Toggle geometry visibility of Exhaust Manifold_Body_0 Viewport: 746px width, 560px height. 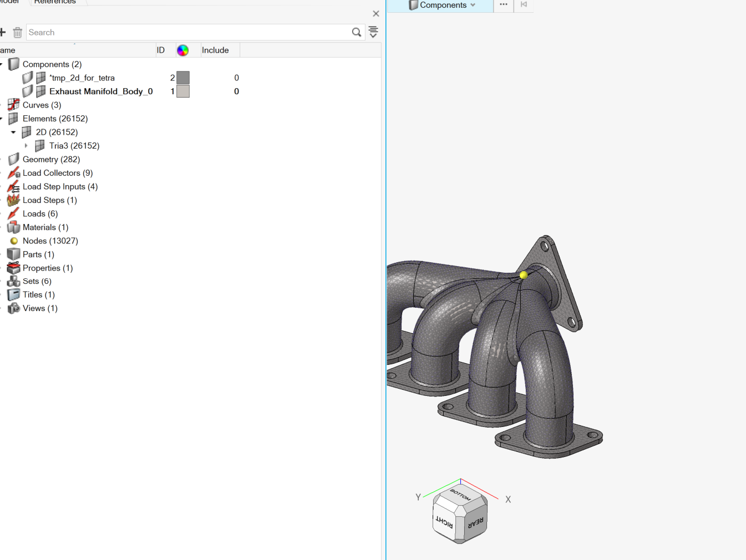28,91
